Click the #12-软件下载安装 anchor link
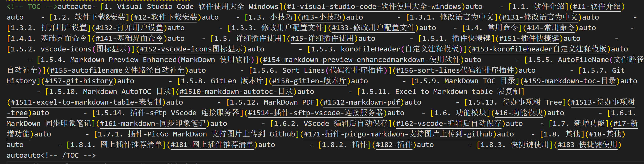 165,17
